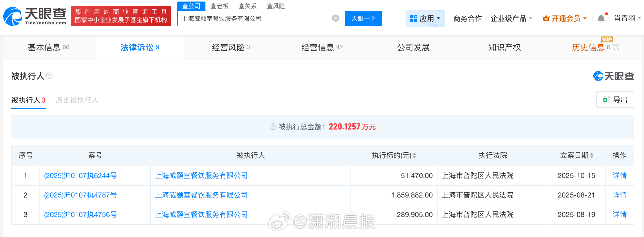Click the 案号 column header
The width and height of the screenshot is (644, 237).
coord(95,155)
